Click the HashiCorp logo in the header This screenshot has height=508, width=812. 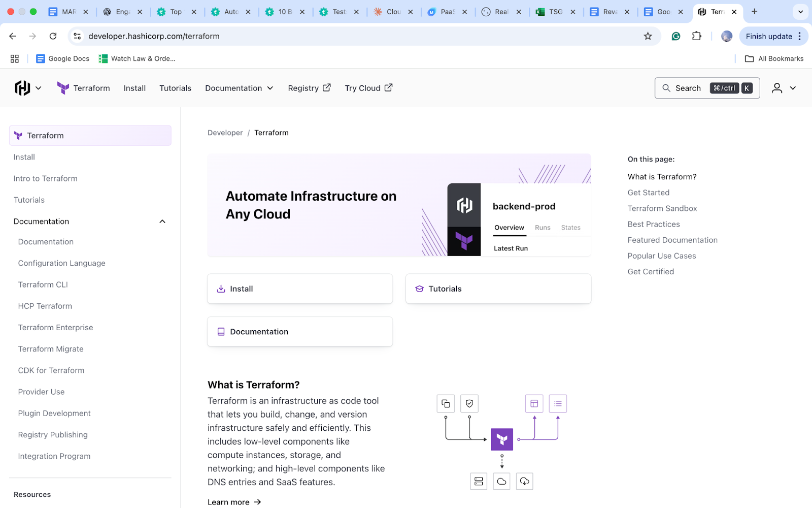pos(22,88)
